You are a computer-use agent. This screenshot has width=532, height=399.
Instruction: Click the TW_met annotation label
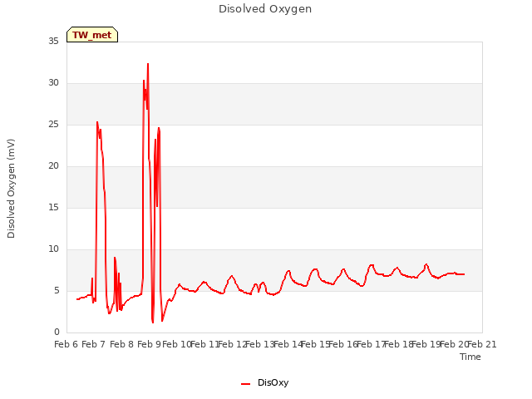tap(92, 35)
